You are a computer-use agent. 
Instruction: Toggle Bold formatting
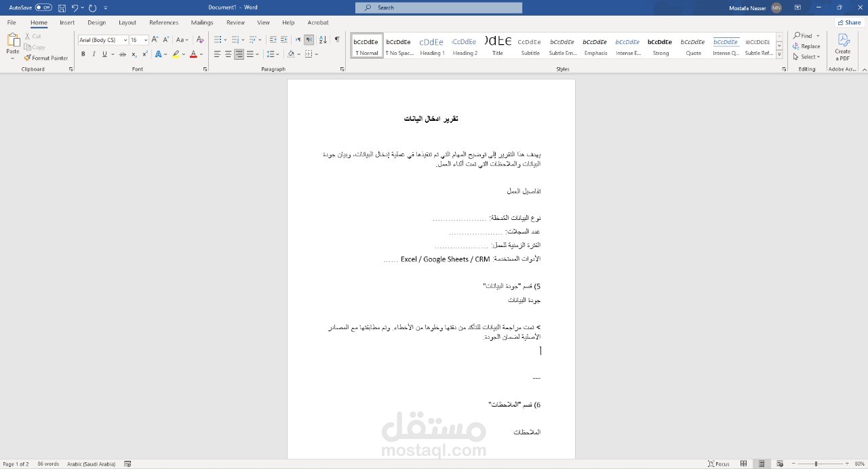(x=83, y=54)
